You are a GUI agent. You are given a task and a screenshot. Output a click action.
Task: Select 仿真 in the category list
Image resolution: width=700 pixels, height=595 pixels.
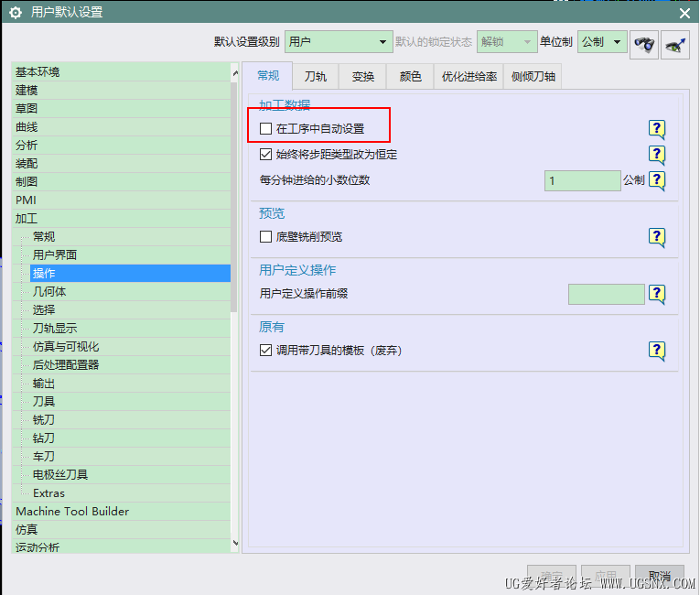[121, 530]
